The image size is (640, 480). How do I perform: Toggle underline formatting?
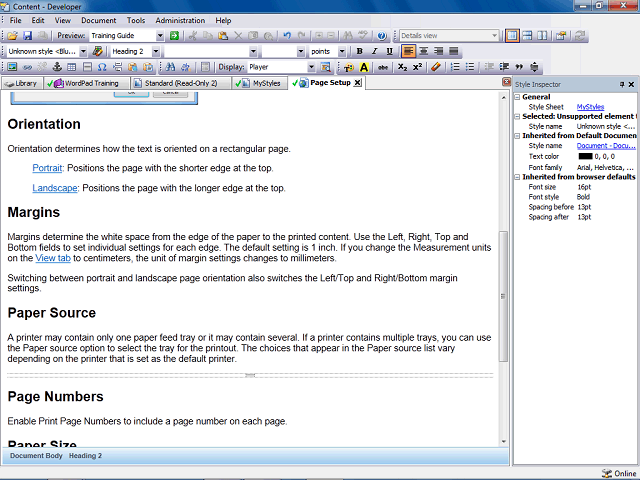[x=389, y=51]
